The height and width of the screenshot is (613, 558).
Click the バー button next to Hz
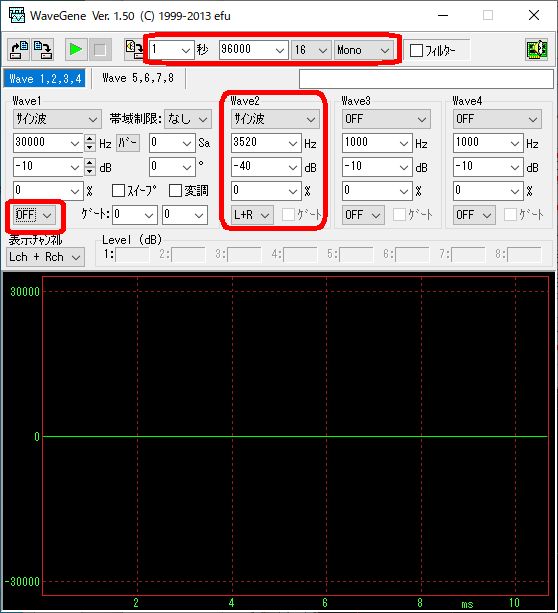coord(128,143)
